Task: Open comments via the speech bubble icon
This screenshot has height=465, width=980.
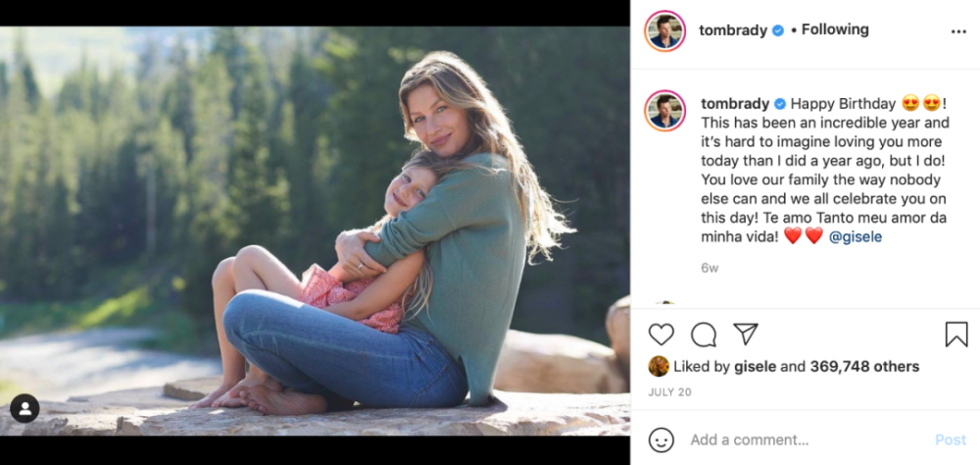Action: (704, 335)
